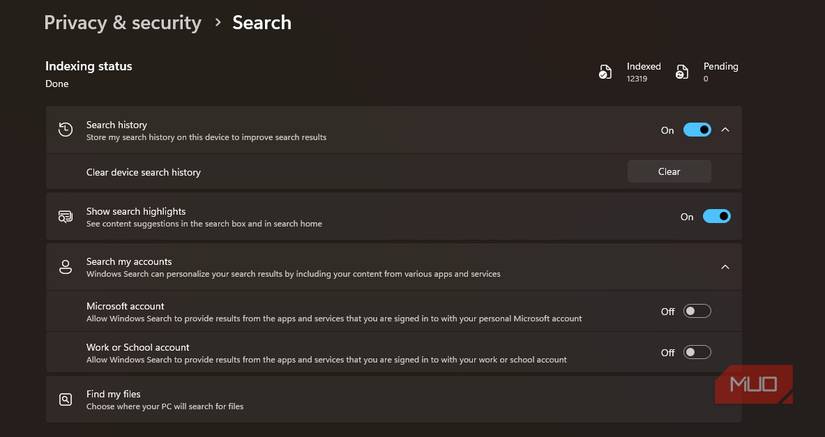Open the Find my files settings row
Image resolution: width=825 pixels, height=437 pixels.
(x=394, y=399)
